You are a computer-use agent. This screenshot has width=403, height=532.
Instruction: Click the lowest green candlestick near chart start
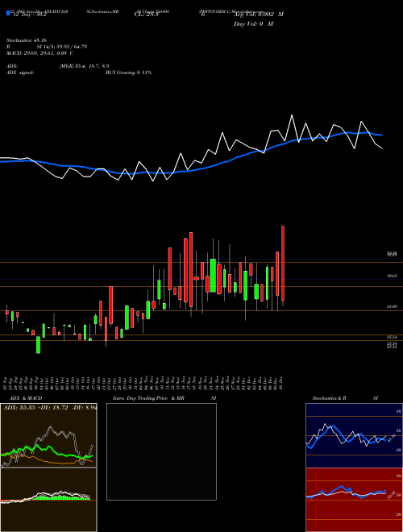[39, 345]
